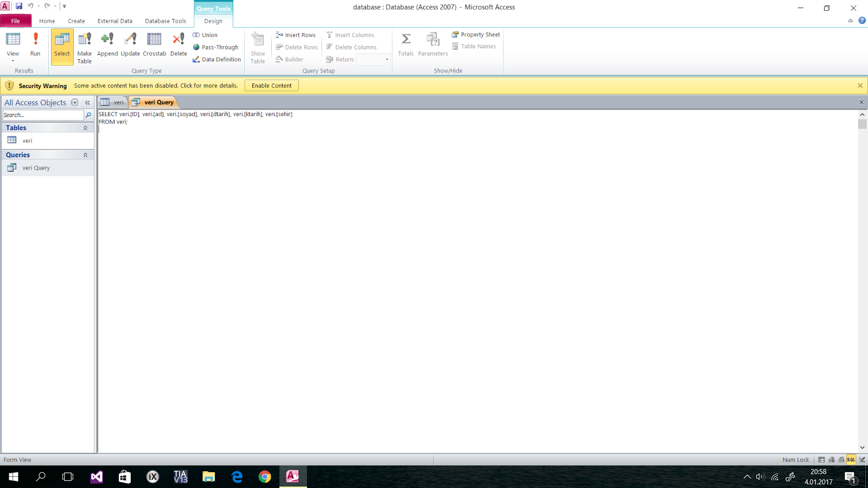Open the File tab
This screenshot has width=868, height=488.
click(16, 21)
